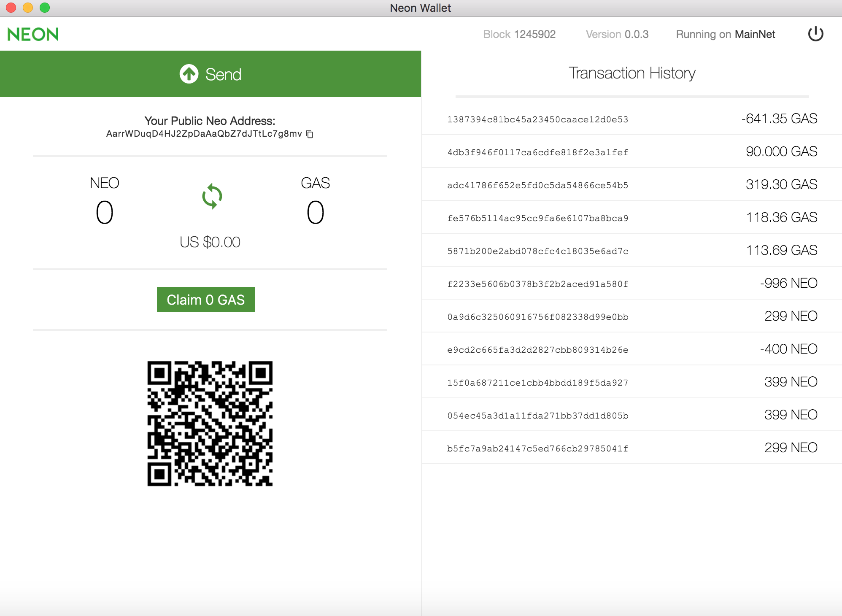Refresh balances with the circular arrows icon
Viewport: 842px width, 616px height.
coord(212,195)
